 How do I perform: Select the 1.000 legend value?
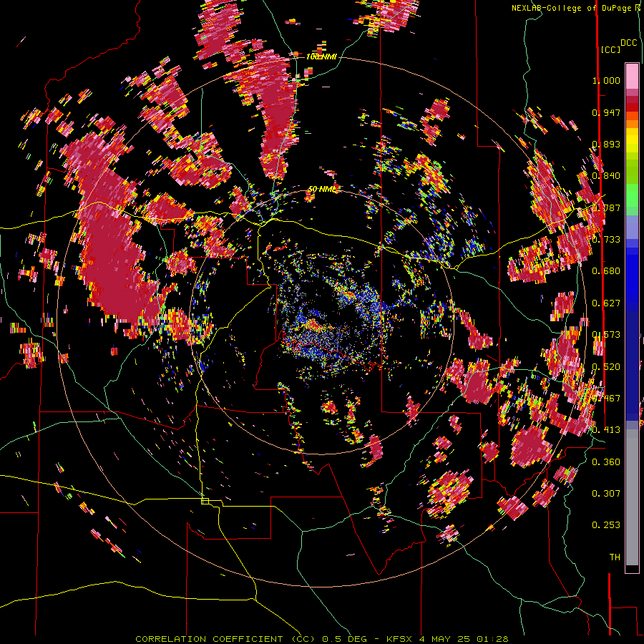606,80
